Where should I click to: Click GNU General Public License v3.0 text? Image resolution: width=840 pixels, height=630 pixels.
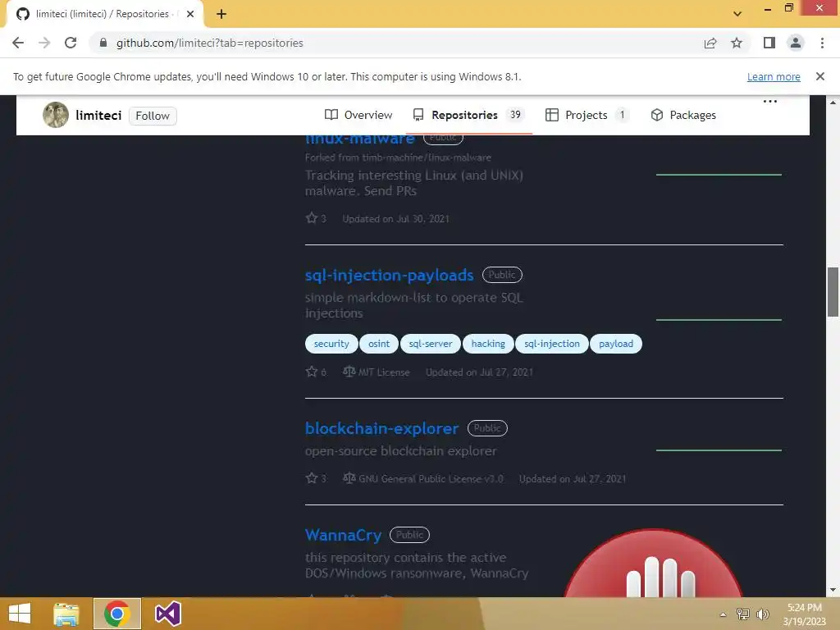point(431,478)
